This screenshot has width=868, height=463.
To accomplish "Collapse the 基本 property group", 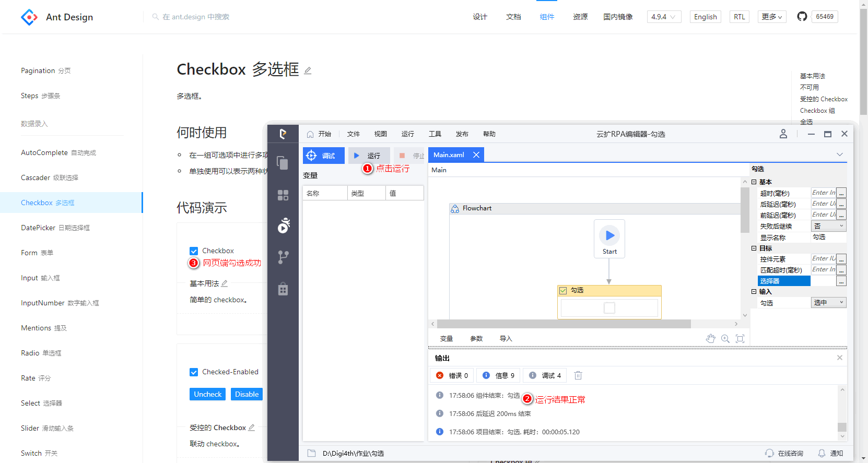I will pyautogui.click(x=754, y=182).
